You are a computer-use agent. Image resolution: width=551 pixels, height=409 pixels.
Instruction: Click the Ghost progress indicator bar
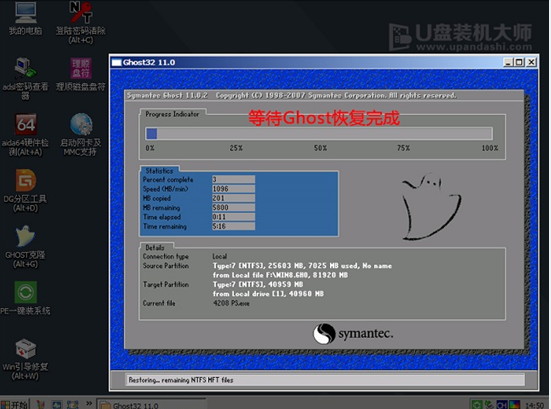pyautogui.click(x=319, y=134)
